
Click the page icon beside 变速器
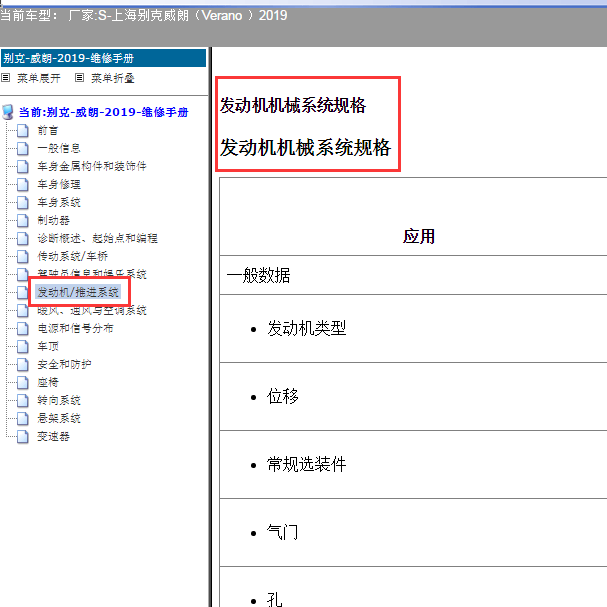[22, 436]
